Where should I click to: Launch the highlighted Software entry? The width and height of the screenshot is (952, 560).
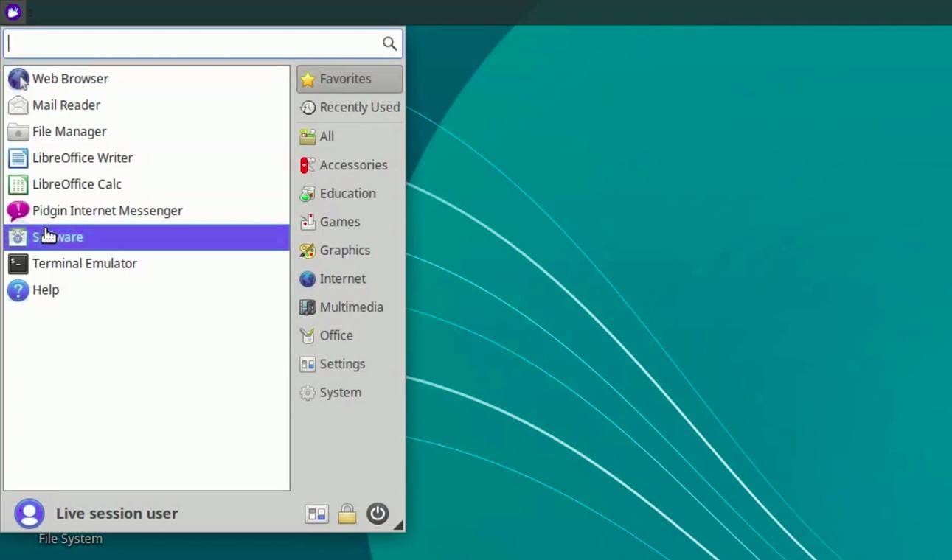point(58,237)
